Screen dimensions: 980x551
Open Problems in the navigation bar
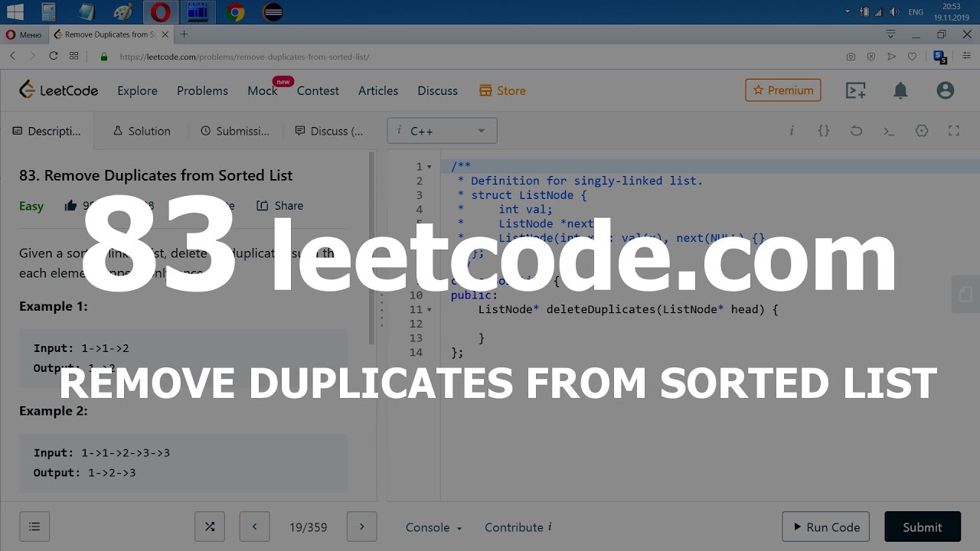point(202,90)
